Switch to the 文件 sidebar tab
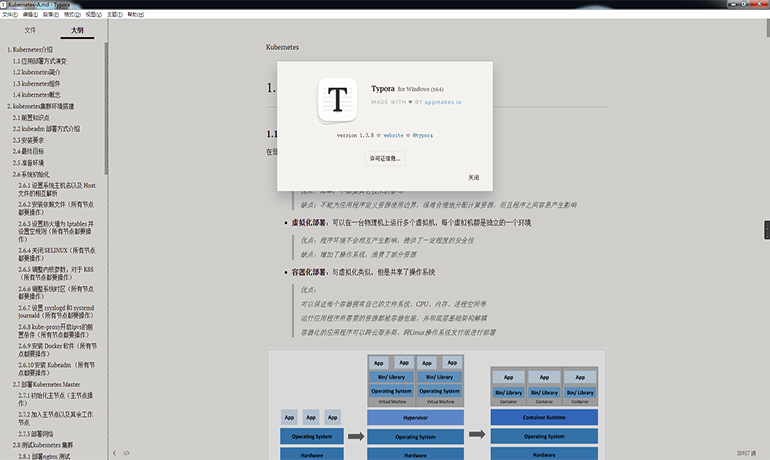The width and height of the screenshot is (770, 460). point(30,30)
